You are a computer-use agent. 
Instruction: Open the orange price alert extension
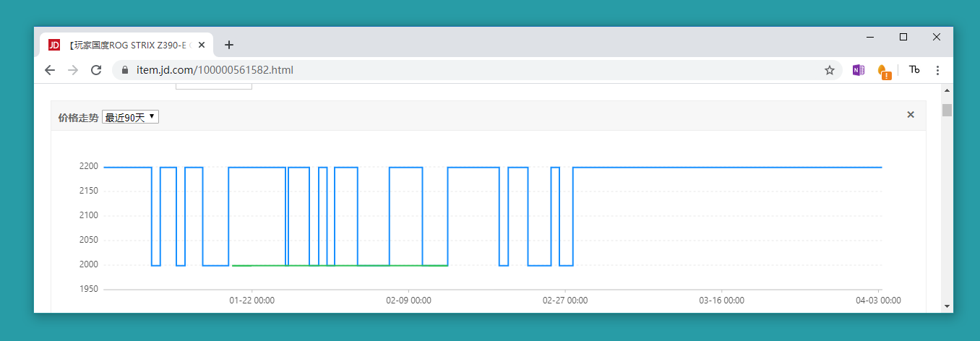tap(885, 71)
